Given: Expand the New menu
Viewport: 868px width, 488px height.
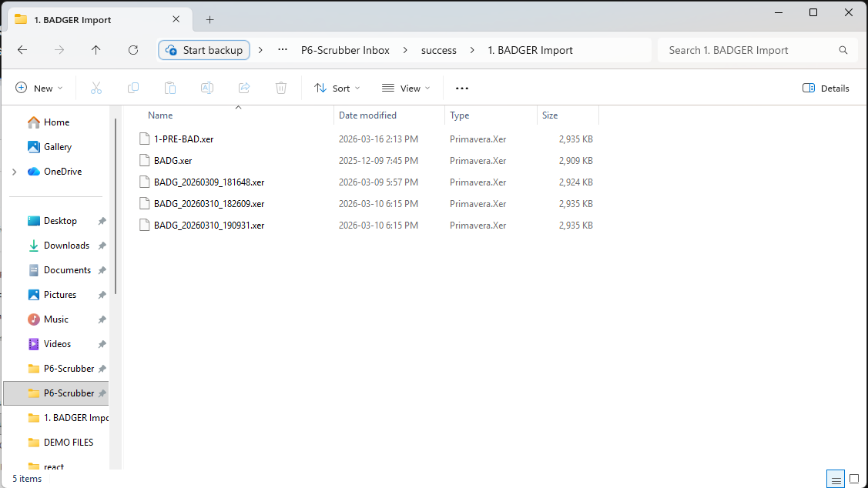Looking at the screenshot, I should [39, 88].
